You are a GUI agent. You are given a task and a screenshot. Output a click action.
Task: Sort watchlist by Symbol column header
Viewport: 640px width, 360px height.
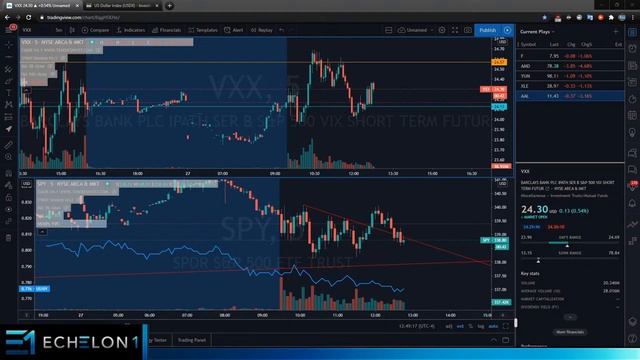(x=528, y=44)
